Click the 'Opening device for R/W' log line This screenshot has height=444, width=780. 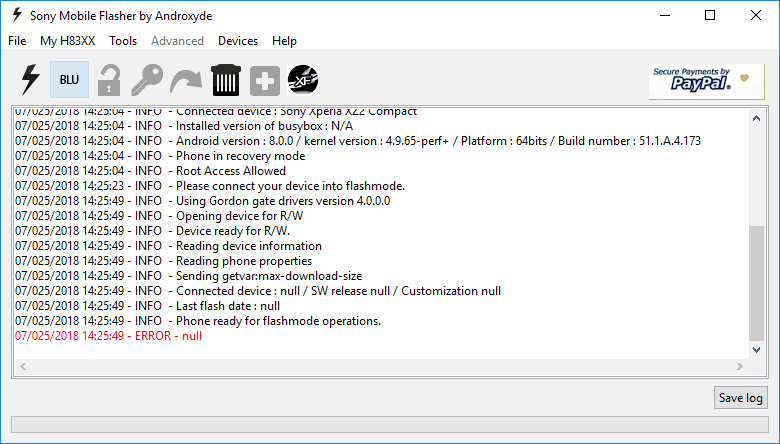coord(159,216)
